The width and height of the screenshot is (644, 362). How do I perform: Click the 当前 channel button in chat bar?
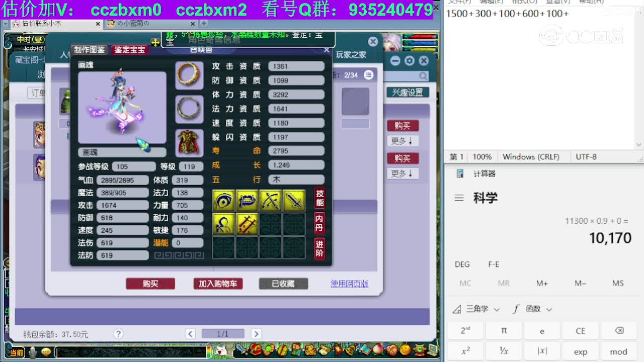(16, 352)
